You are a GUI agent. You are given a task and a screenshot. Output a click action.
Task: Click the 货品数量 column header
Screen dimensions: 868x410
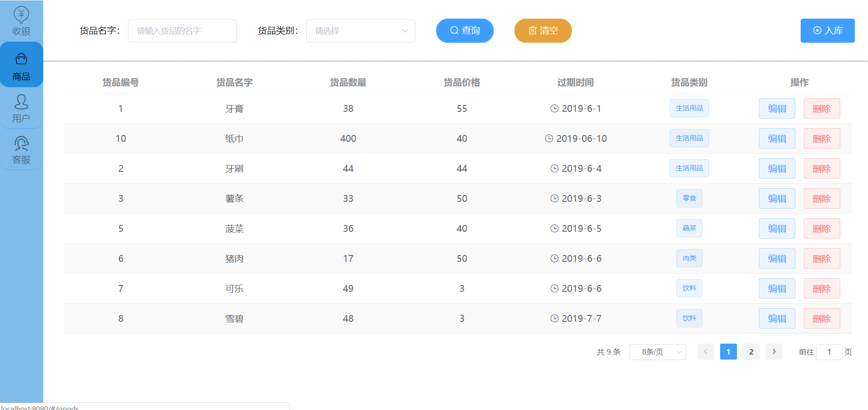tap(348, 82)
